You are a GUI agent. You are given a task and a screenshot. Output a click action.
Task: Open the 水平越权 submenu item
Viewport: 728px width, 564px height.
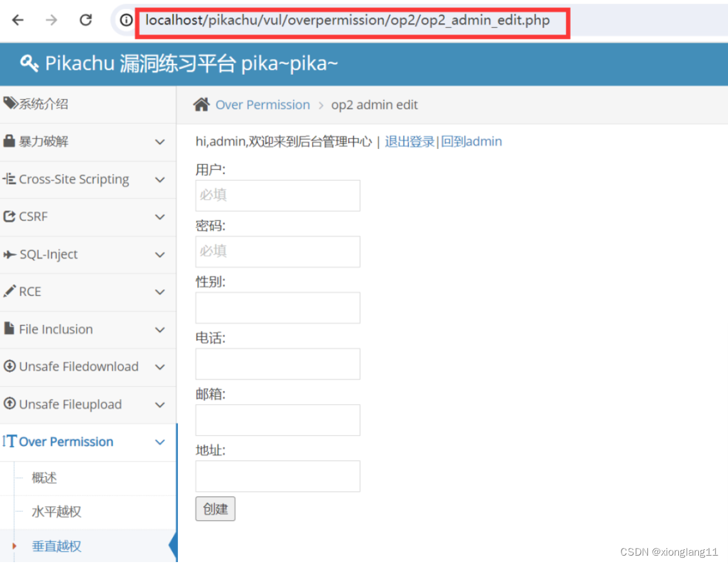(56, 512)
